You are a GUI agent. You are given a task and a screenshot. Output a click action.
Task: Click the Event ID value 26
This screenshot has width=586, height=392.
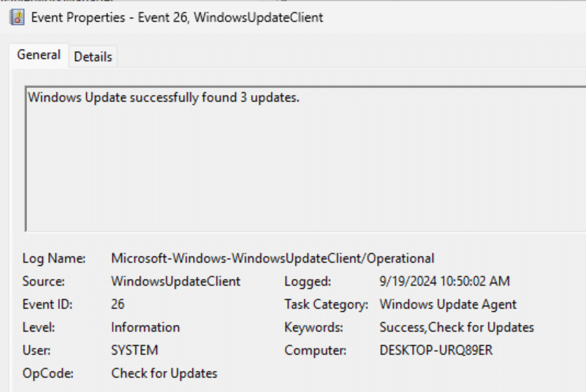118,304
